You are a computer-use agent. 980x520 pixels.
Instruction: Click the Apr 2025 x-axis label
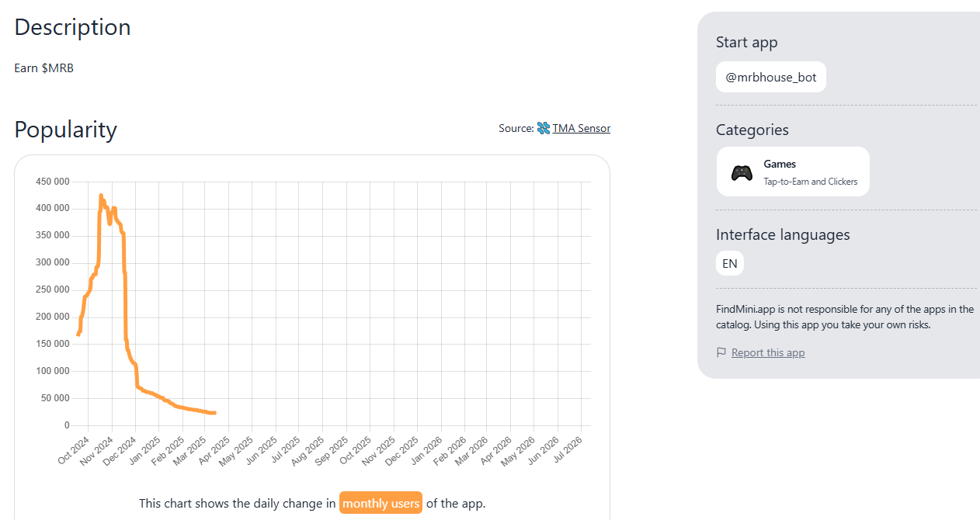click(x=214, y=450)
